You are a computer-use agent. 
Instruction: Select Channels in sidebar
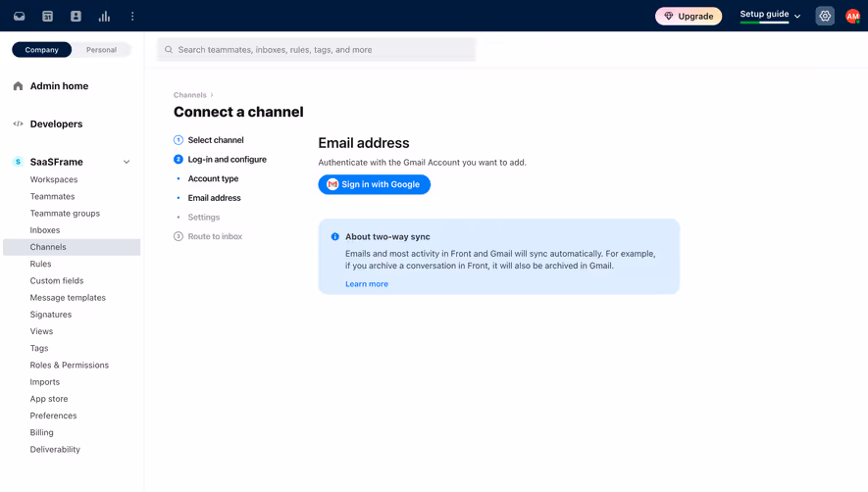pyautogui.click(x=72, y=247)
